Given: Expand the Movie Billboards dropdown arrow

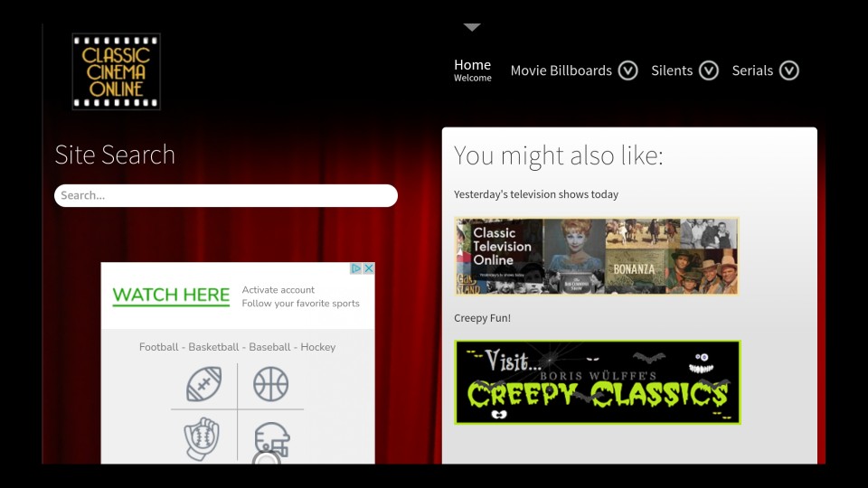Looking at the screenshot, I should (x=627, y=70).
